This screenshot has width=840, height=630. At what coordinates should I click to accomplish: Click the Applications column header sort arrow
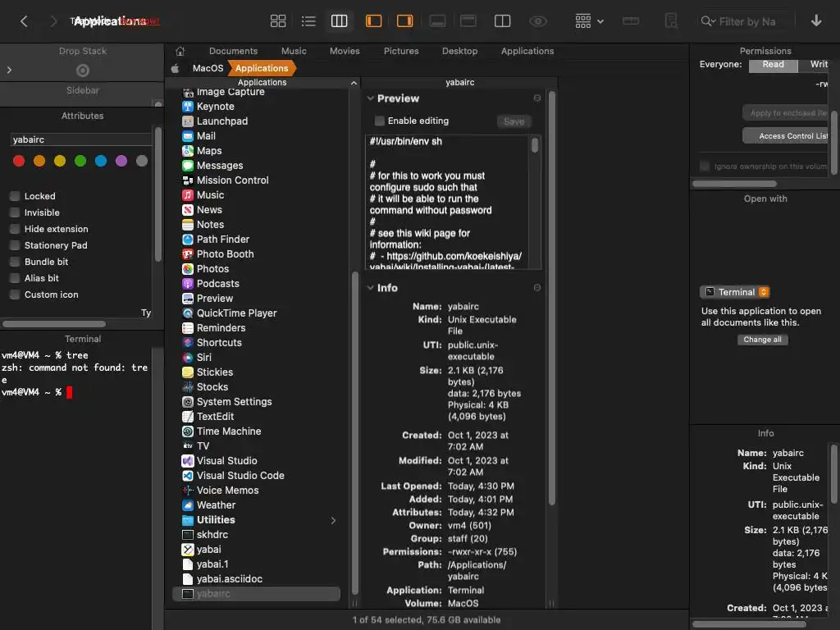pyautogui.click(x=354, y=83)
